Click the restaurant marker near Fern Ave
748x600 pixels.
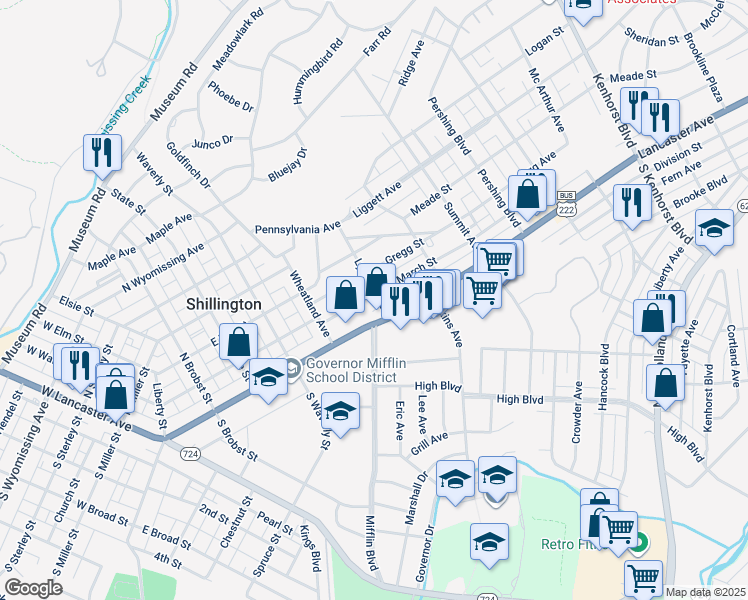(632, 203)
